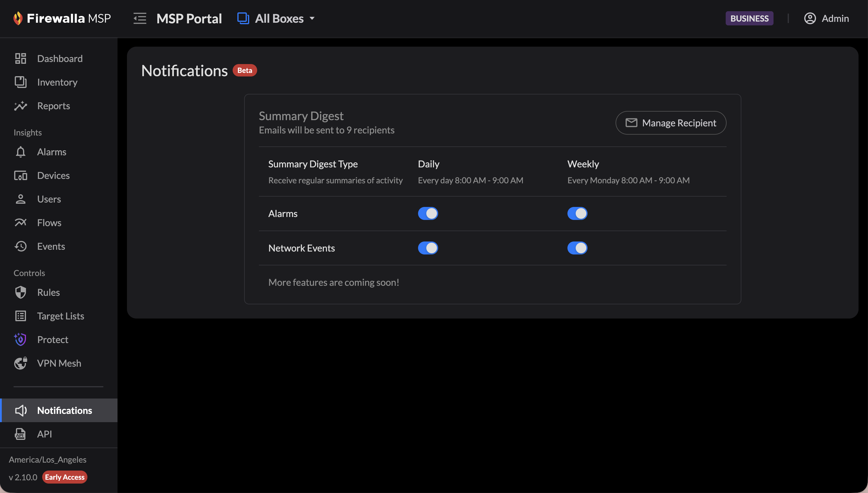Viewport: 868px width, 493px height.
Task: Click the VPN Mesh globe icon
Action: [x=20, y=363]
